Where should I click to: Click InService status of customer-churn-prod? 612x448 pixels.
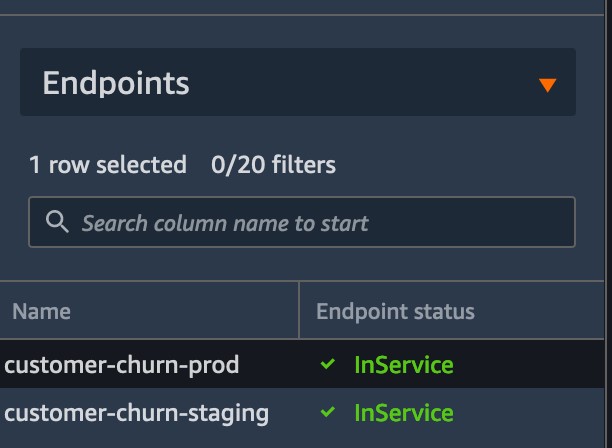pyautogui.click(x=404, y=365)
